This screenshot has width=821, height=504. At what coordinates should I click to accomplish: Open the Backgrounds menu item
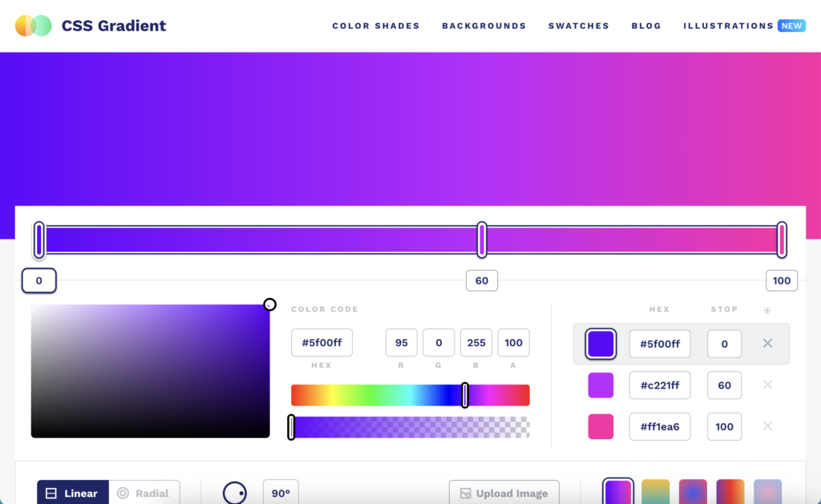coord(484,26)
